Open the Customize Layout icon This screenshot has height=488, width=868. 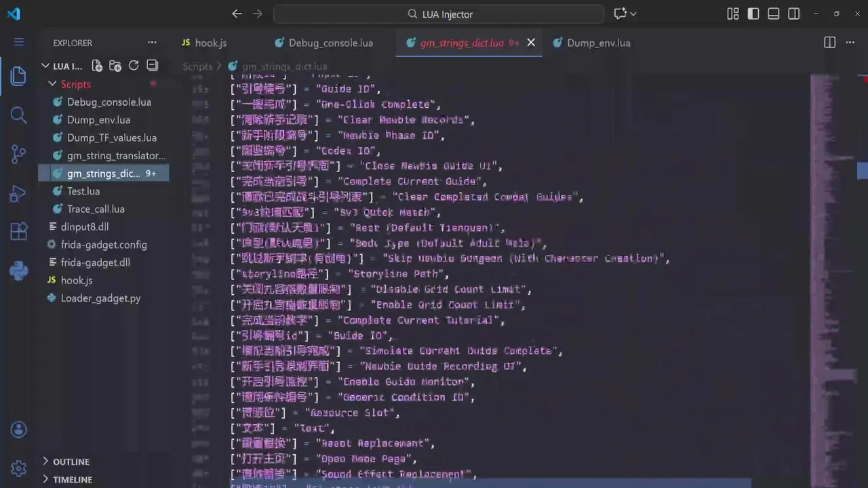[733, 14]
